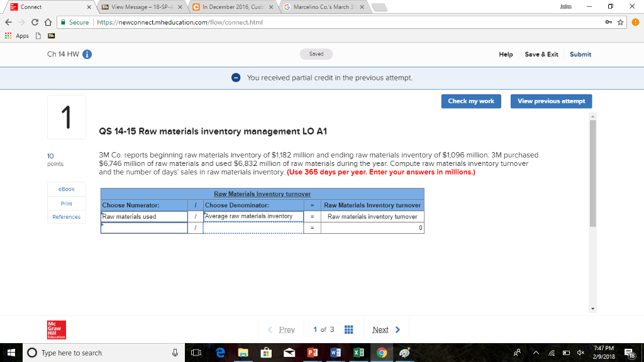Open the question grid navigator icon
This screenshot has width=644, height=362.
click(x=348, y=329)
